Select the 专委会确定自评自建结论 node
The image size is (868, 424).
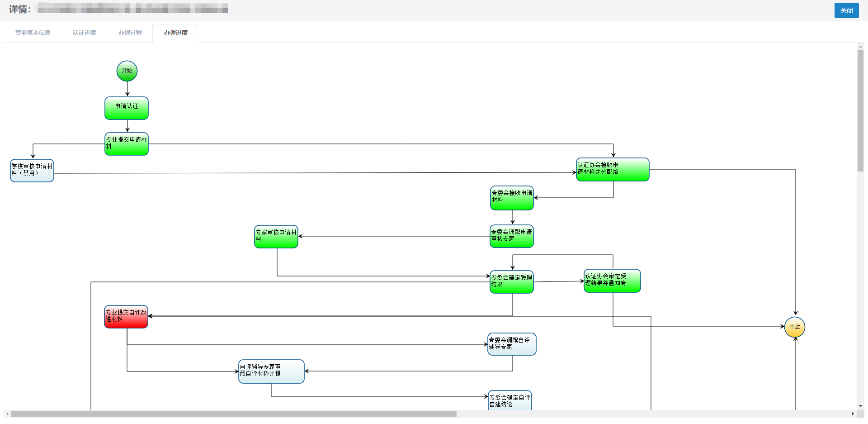(x=510, y=400)
